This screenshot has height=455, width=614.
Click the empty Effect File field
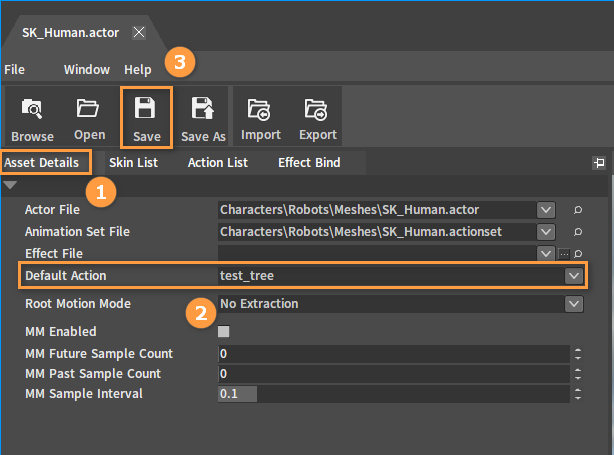[377, 253]
